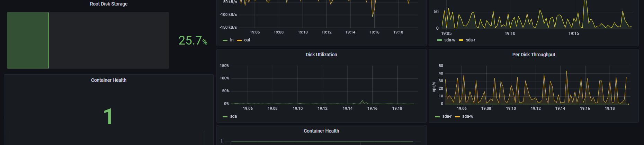Toggle the sda series label in Disk Utilization
Viewport: 644px width, 145px height.
[x=233, y=116]
